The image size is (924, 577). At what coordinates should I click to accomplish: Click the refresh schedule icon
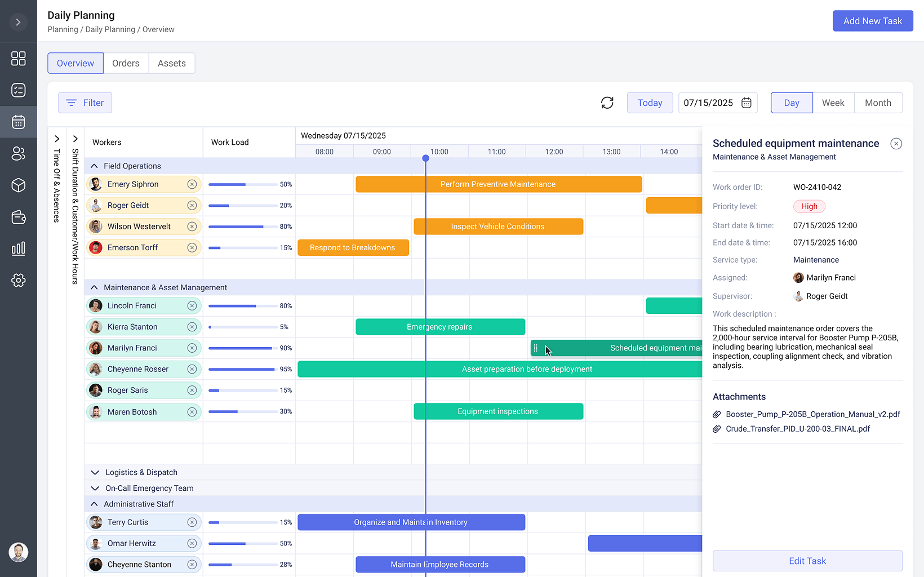(x=607, y=103)
